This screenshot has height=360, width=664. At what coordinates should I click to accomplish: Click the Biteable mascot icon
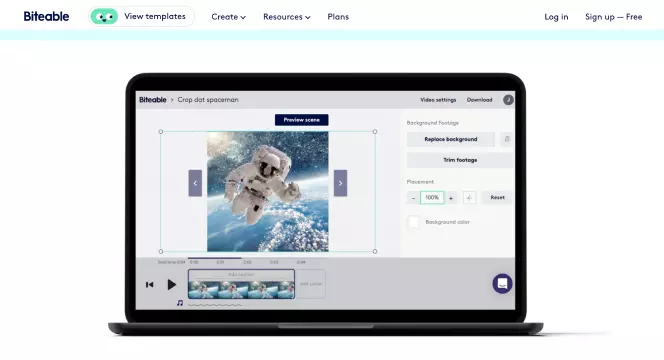tap(104, 17)
